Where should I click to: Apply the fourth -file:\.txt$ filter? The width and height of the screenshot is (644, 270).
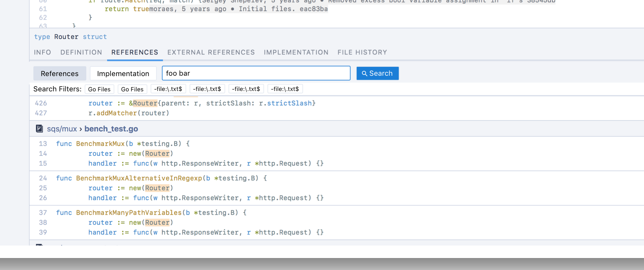pyautogui.click(x=285, y=89)
